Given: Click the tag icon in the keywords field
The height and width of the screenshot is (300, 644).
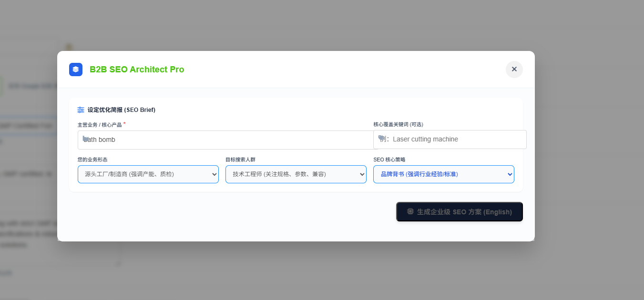Looking at the screenshot, I should pos(381,139).
